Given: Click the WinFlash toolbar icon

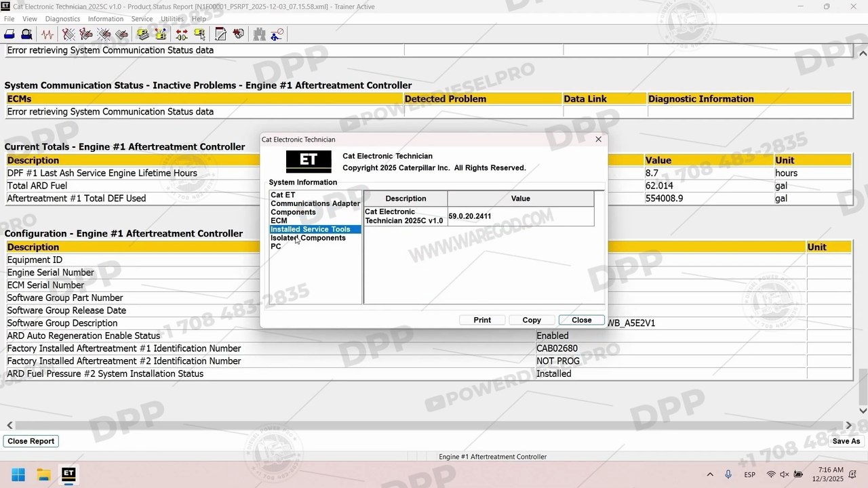Looking at the screenshot, I should tap(238, 34).
